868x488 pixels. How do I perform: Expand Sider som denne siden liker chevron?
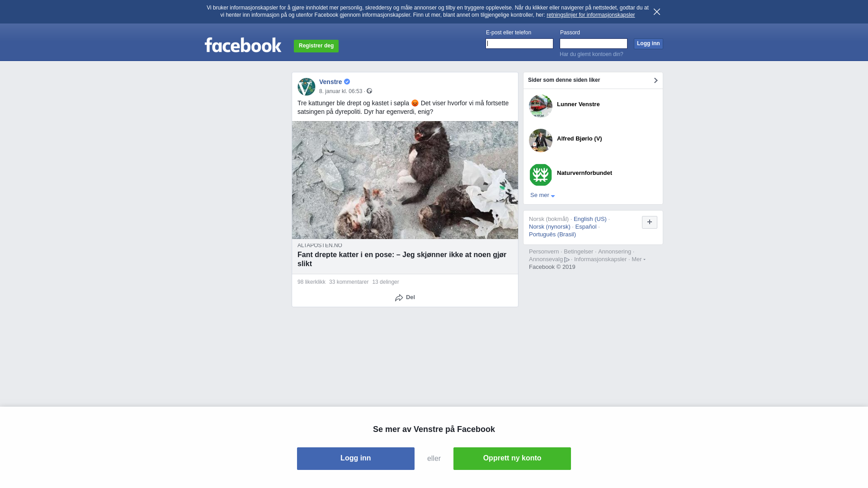656,80
